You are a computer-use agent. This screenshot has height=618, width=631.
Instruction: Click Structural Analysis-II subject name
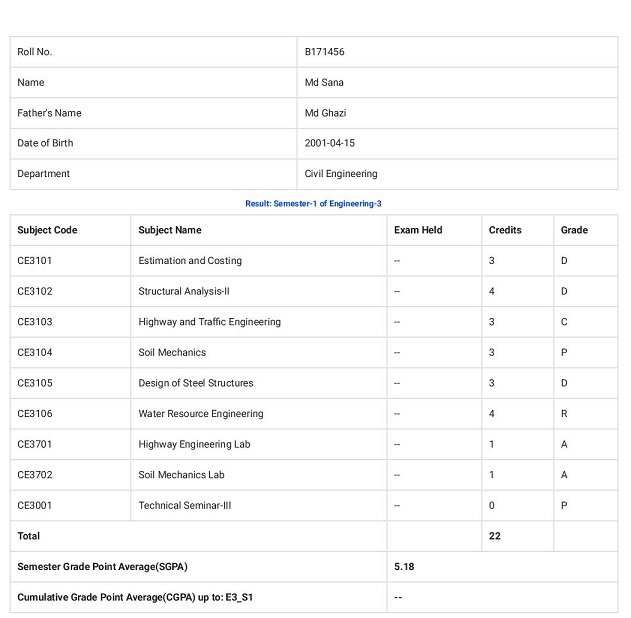184,291
